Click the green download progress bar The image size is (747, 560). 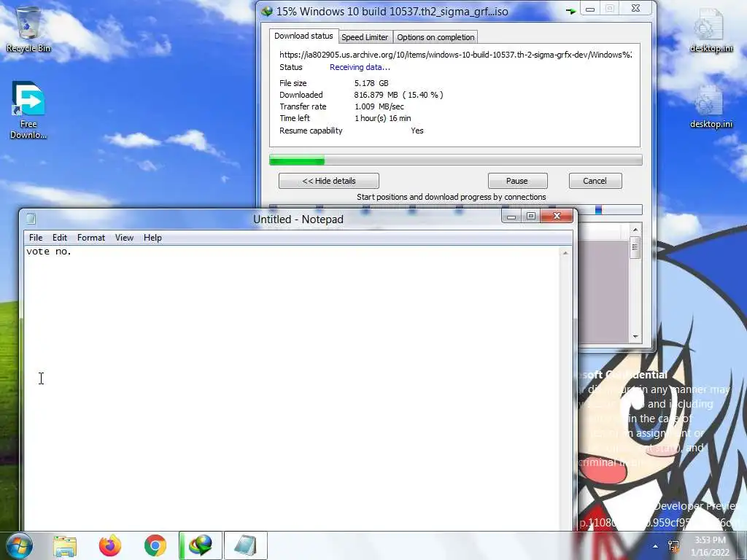click(455, 160)
